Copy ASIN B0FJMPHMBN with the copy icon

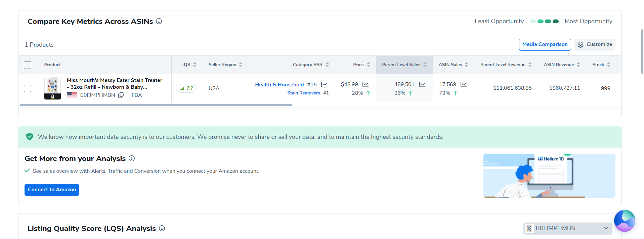pos(121,95)
